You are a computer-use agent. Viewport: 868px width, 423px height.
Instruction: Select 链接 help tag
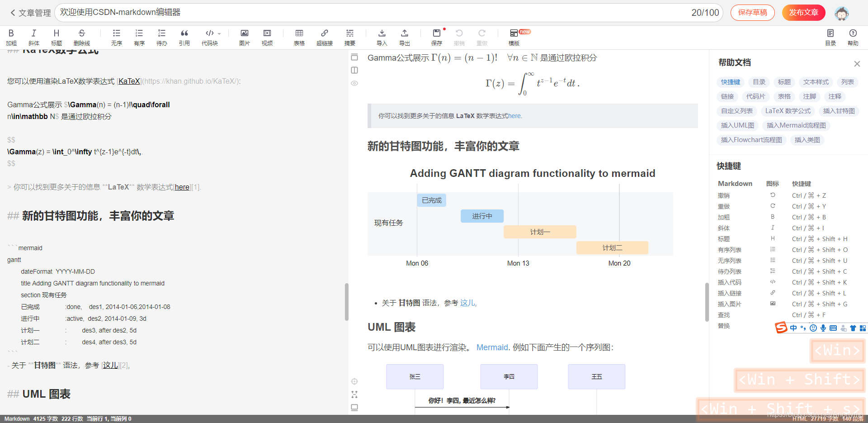pos(727,96)
